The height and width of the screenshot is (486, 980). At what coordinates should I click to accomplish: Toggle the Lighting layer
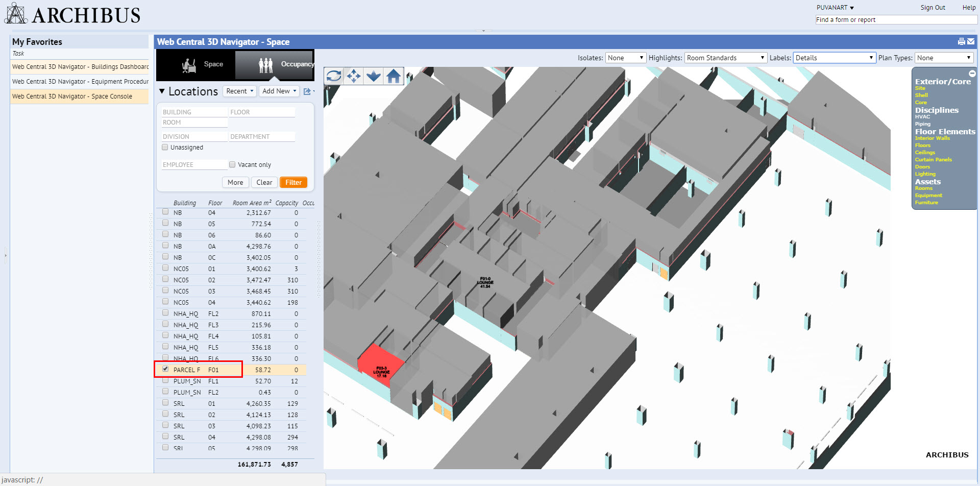click(925, 174)
